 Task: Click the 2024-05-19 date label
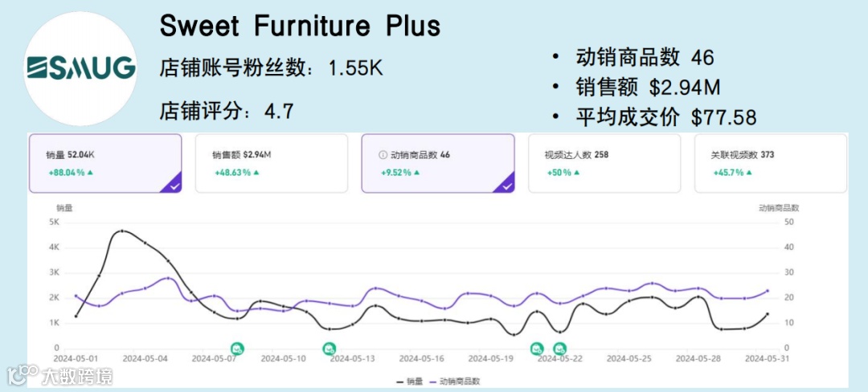[490, 357]
